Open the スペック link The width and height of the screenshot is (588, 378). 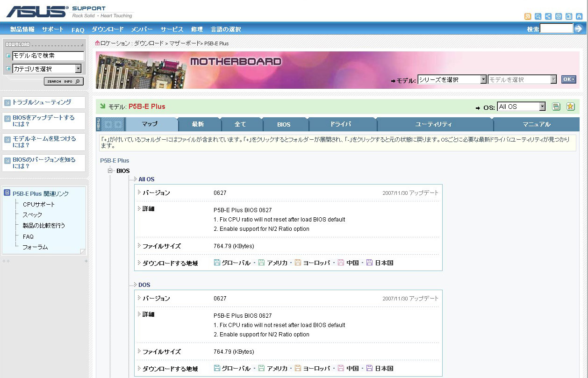click(x=32, y=215)
